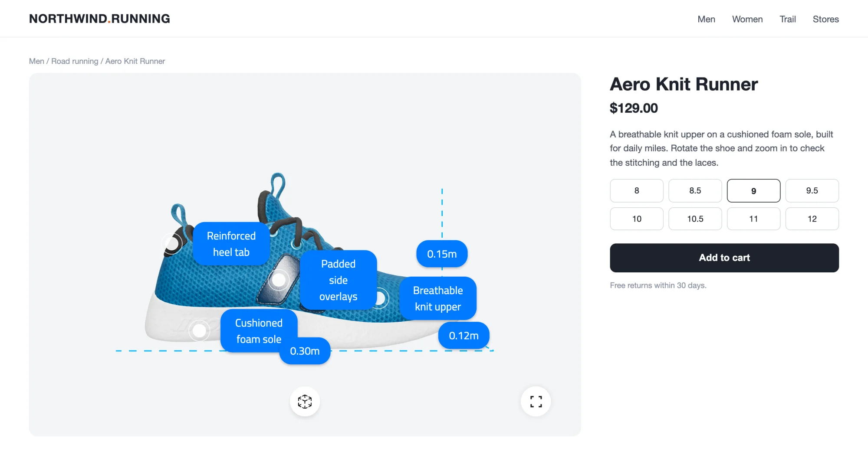The image size is (868, 458).
Task: Select size 8.5
Action: [695, 190]
